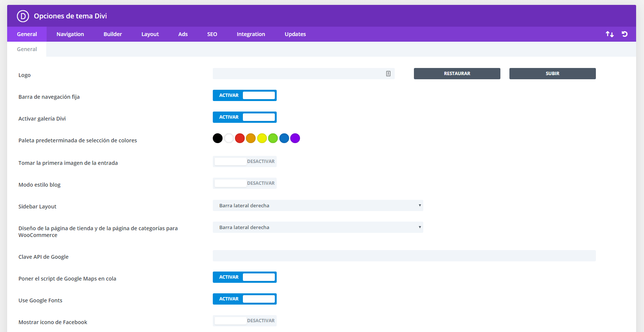This screenshot has height=332, width=644.
Task: Switch to the Navigation tab
Action: (70, 34)
